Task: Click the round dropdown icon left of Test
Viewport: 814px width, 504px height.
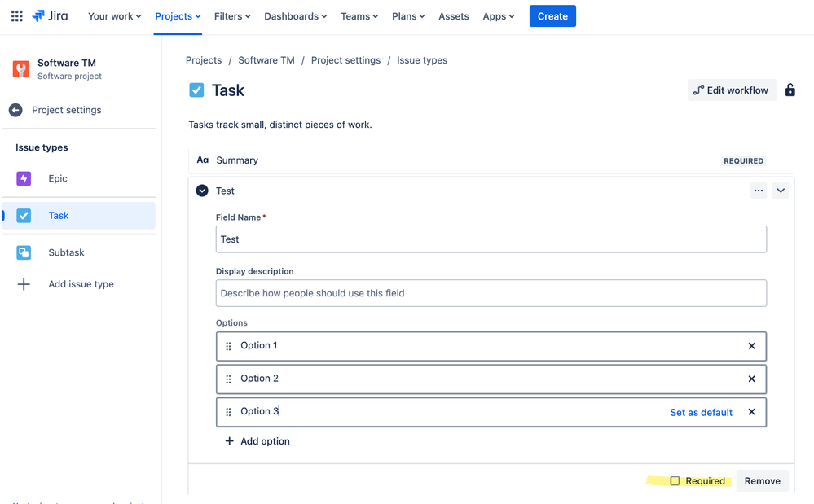Action: (x=202, y=191)
